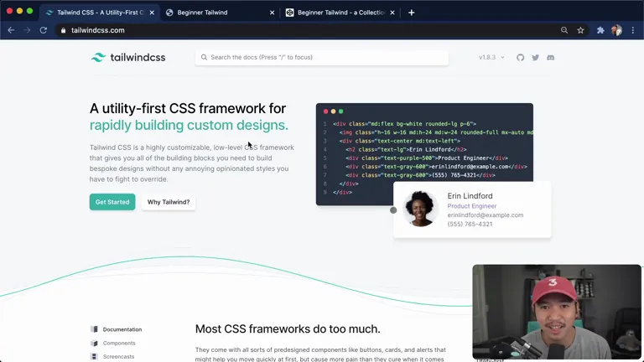Go back with browser back arrow
644x362 pixels.
coord(11,30)
